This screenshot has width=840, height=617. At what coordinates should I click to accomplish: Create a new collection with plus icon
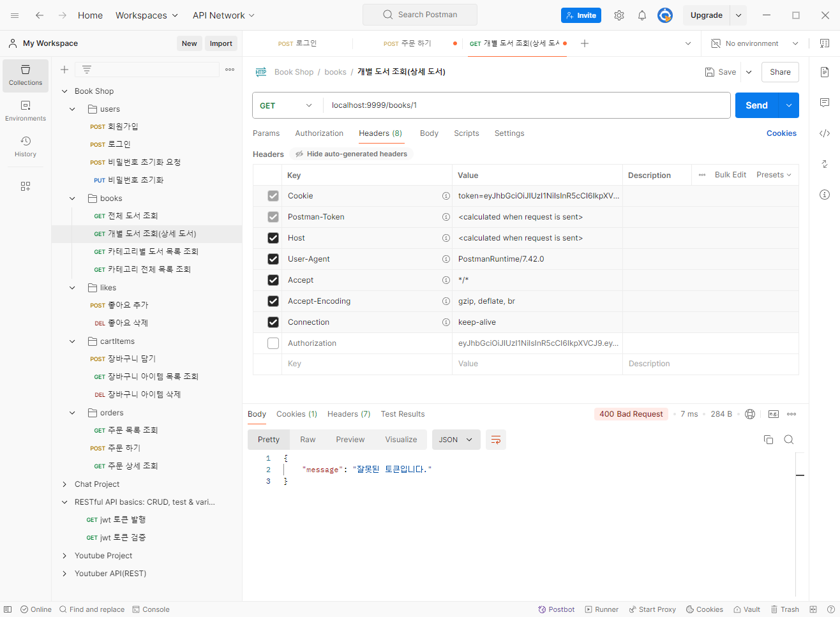[x=64, y=70]
